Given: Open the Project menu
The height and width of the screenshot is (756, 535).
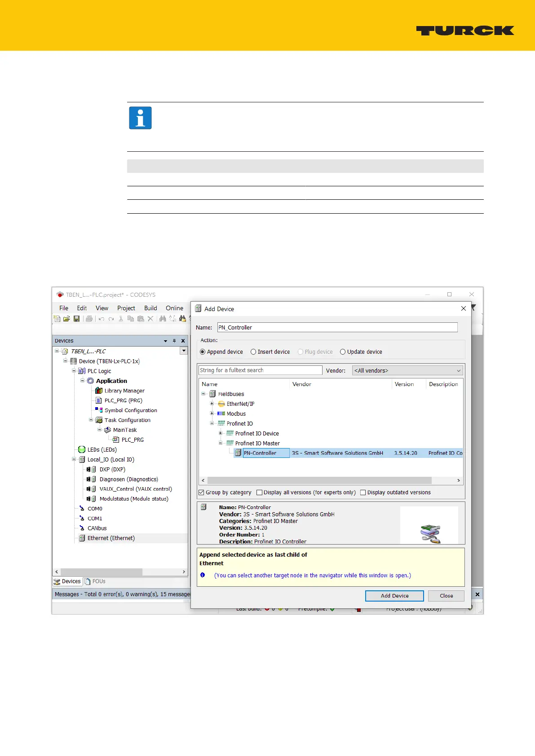Looking at the screenshot, I should (x=126, y=308).
